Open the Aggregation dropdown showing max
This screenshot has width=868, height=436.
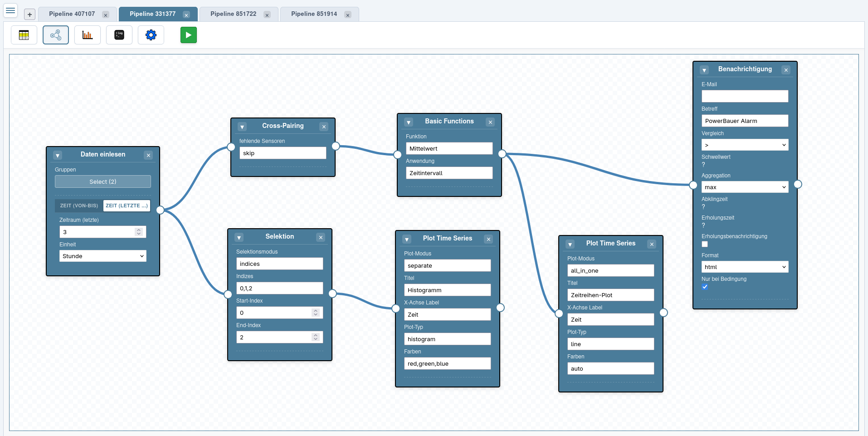745,187
